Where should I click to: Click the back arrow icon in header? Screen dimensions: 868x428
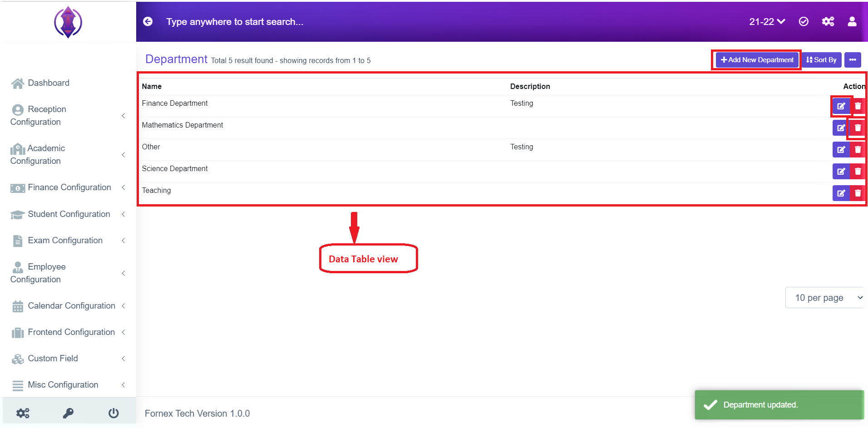pos(148,21)
